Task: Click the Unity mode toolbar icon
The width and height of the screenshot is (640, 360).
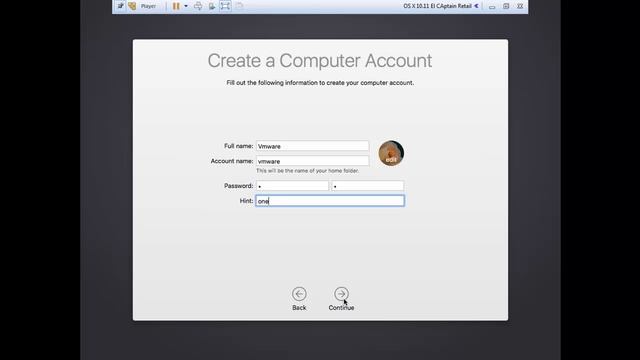Action: pyautogui.click(x=239, y=6)
